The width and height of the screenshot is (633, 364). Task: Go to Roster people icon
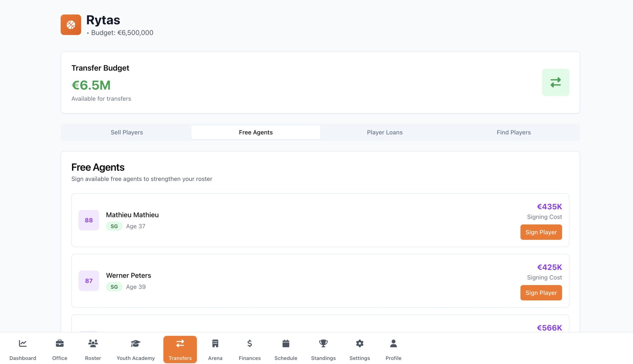click(93, 343)
